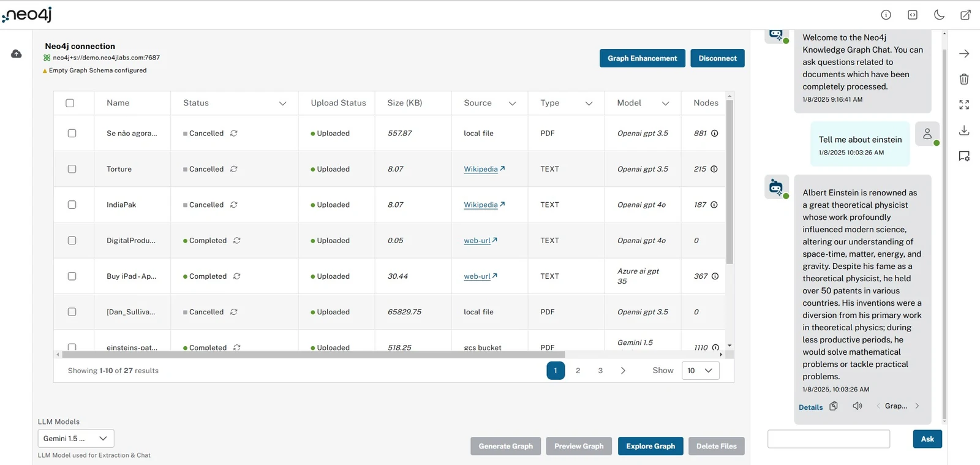The image size is (980, 465).
Task: Open the Source column filter dropdown
Action: [512, 104]
